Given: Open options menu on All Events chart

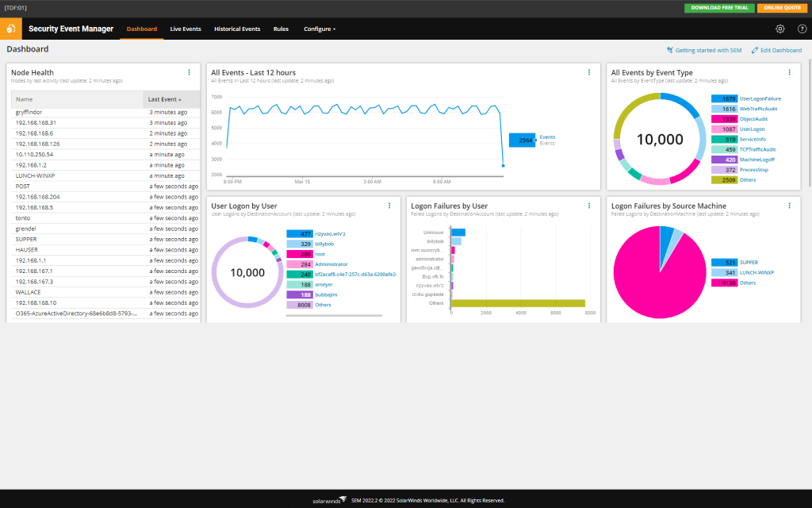Looking at the screenshot, I should pos(589,71).
